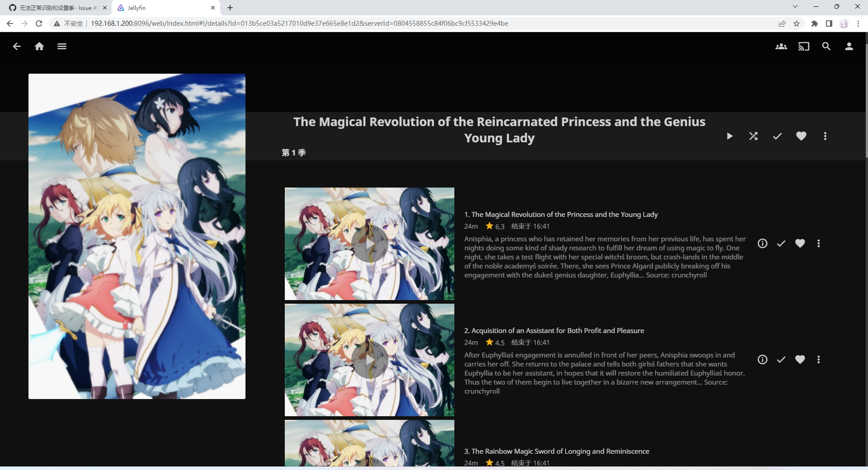The height and width of the screenshot is (470, 868).
Task: Mark the whole series as watched
Action: (x=777, y=136)
